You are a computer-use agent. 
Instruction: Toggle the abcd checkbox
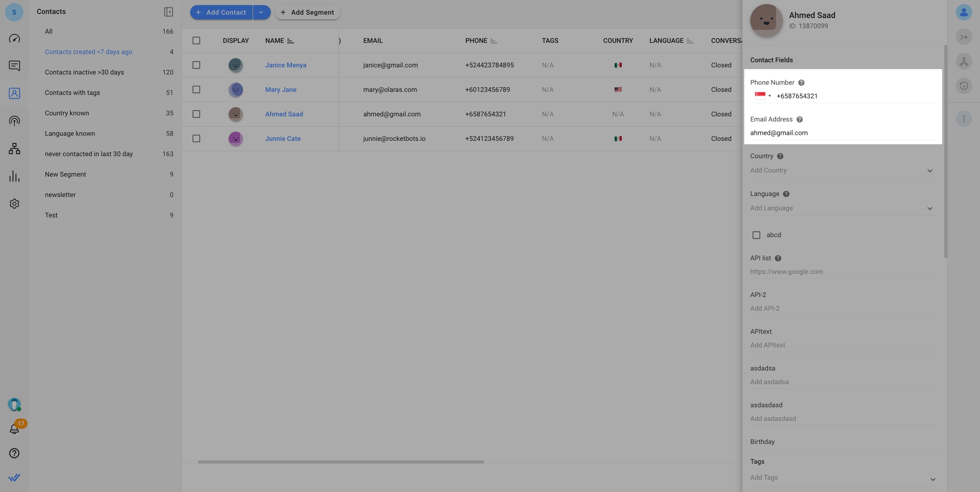(756, 235)
